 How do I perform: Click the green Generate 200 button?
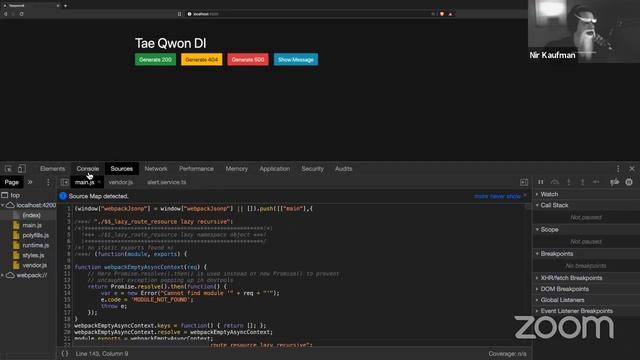tap(155, 60)
